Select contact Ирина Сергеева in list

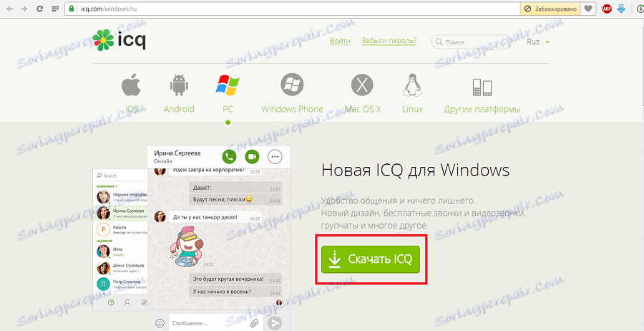(120, 213)
